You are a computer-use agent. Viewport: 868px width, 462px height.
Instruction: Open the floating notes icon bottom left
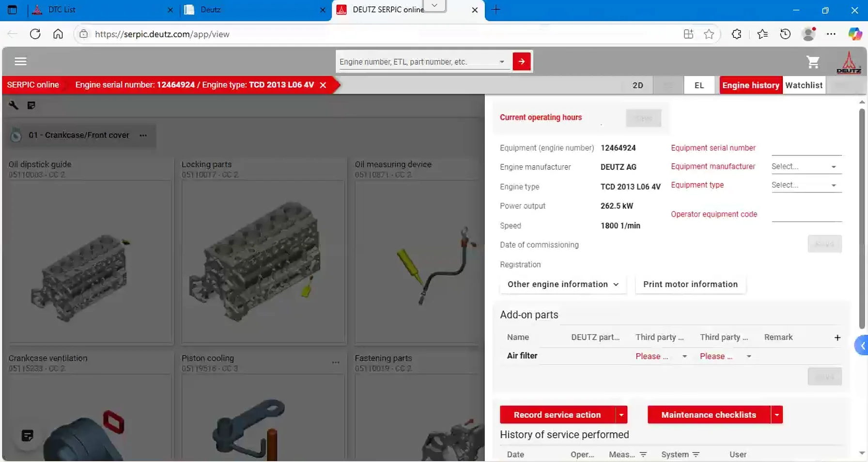tap(28, 435)
